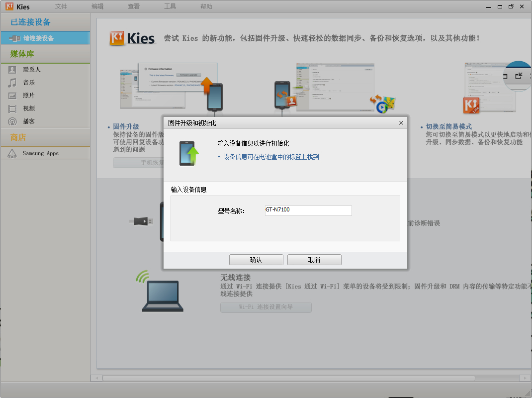Click the Wi-Fi 连接设置向导 button

click(x=266, y=307)
